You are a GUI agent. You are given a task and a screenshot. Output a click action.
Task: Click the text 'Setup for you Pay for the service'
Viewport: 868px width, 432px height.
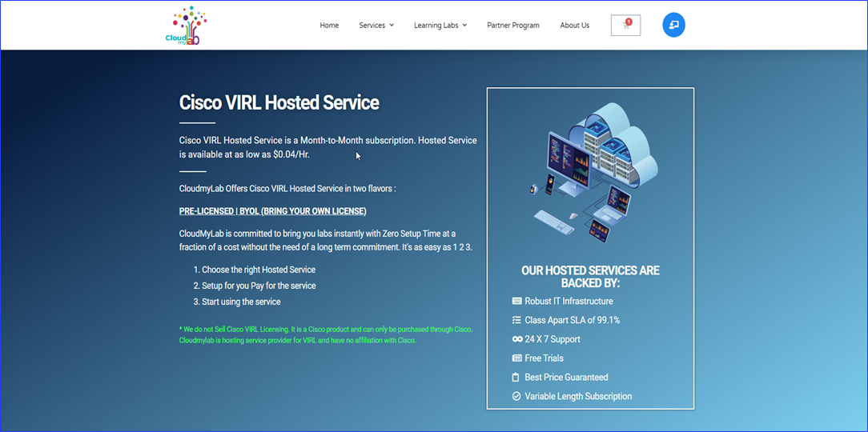[x=259, y=286]
